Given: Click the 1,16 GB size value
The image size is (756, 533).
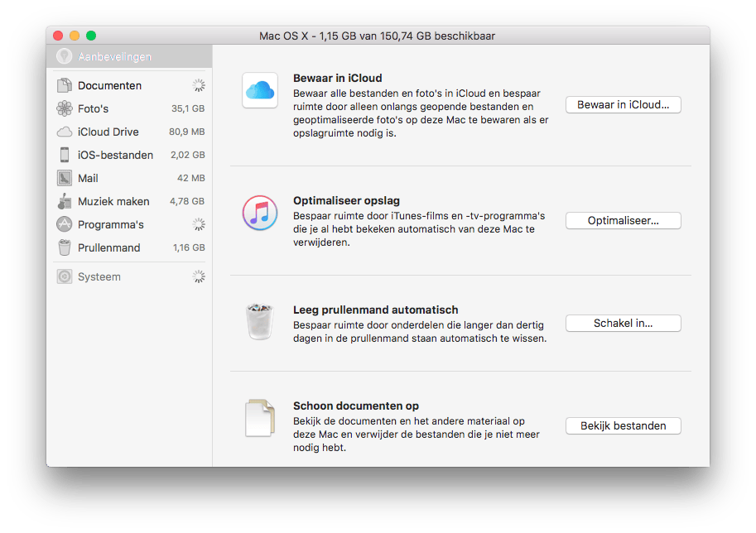Looking at the screenshot, I should (189, 247).
